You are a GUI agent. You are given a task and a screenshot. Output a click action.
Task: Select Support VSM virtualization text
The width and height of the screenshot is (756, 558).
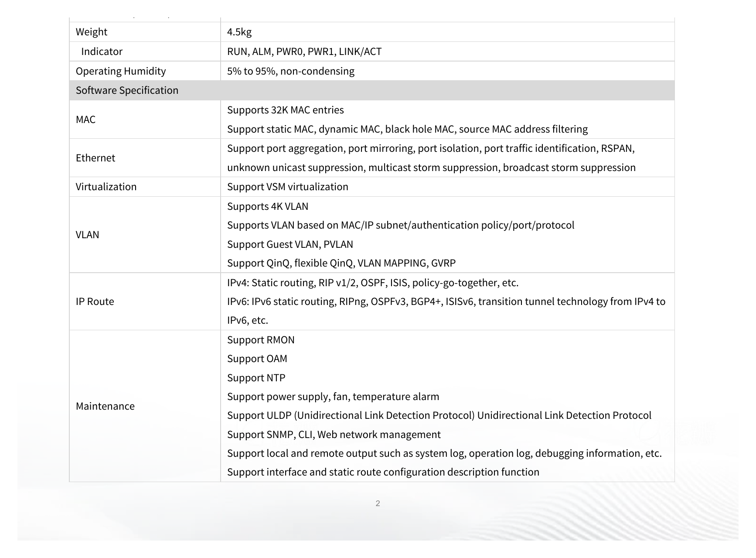coord(288,187)
